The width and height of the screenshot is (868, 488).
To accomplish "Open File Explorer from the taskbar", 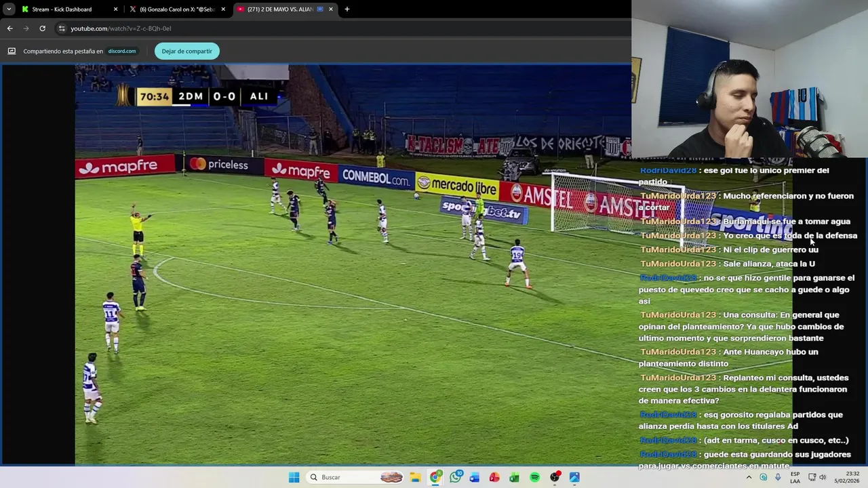I will tap(416, 477).
